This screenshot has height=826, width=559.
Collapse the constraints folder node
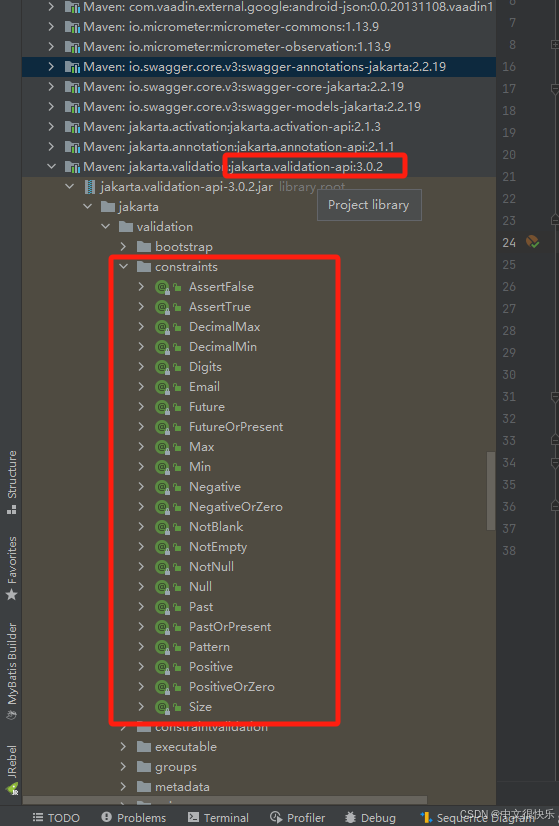click(124, 267)
